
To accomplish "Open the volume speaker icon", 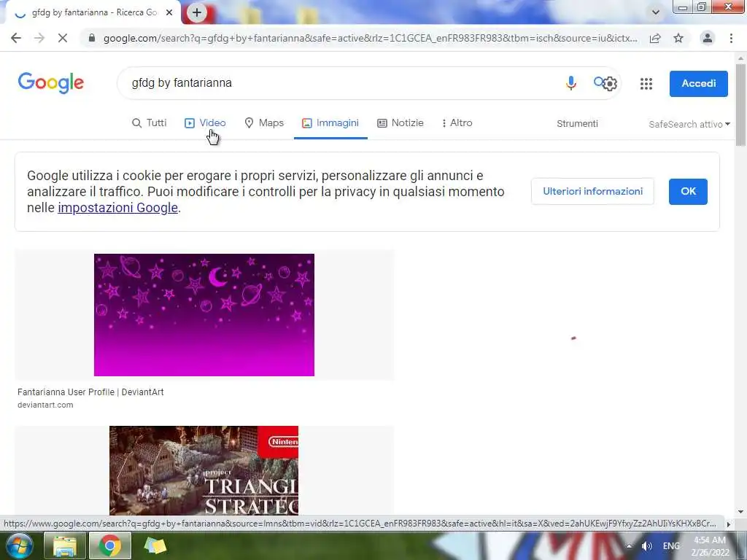I will coord(646,546).
